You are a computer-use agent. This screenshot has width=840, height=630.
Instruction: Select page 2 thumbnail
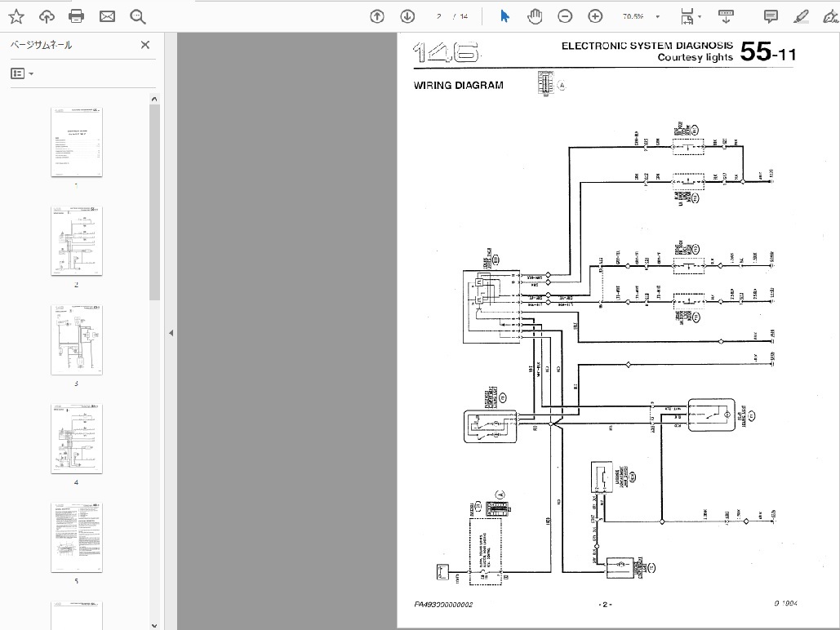tap(77, 241)
